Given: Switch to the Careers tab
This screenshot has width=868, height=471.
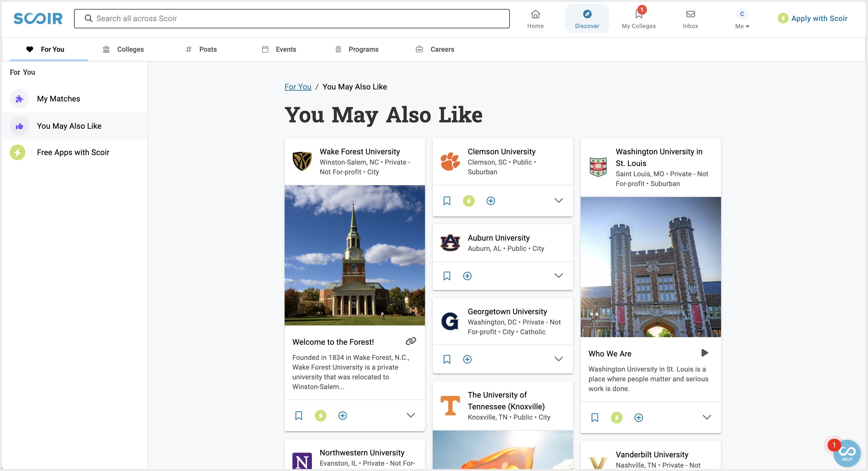Looking at the screenshot, I should pos(435,49).
